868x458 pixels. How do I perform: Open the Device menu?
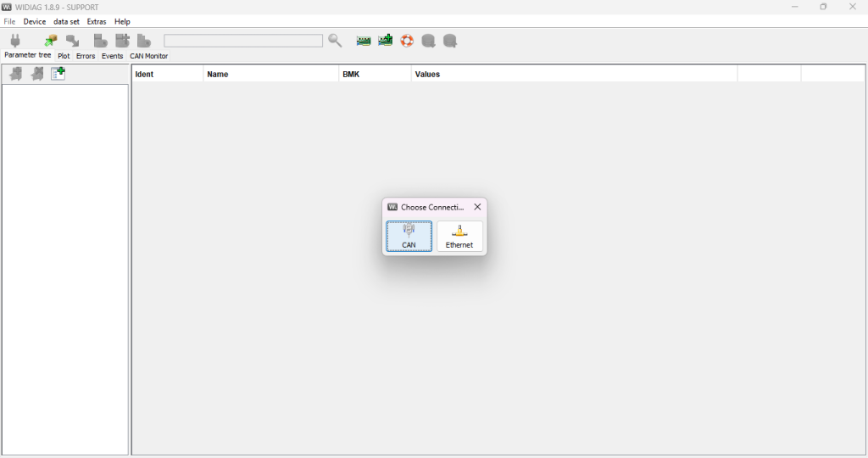point(34,21)
